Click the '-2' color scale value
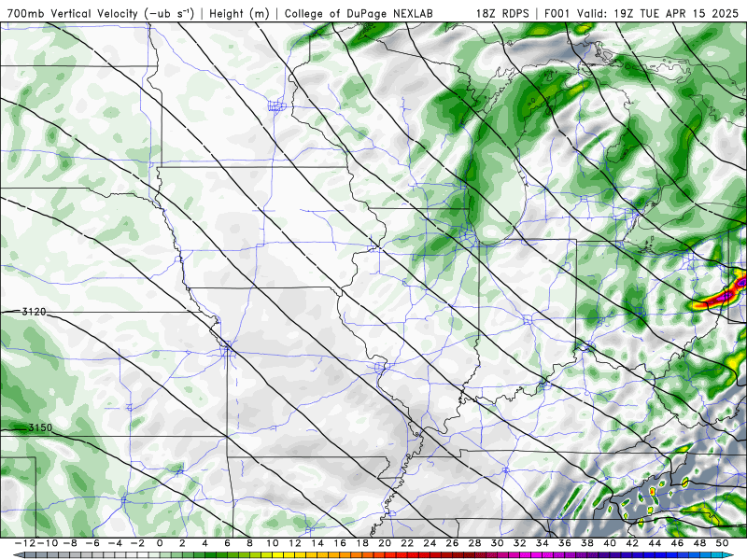The height and width of the screenshot is (560, 747). click(137, 543)
